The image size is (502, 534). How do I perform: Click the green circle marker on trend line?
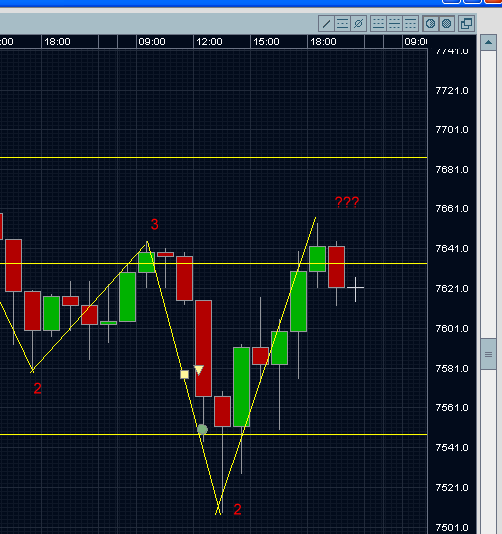tap(202, 429)
